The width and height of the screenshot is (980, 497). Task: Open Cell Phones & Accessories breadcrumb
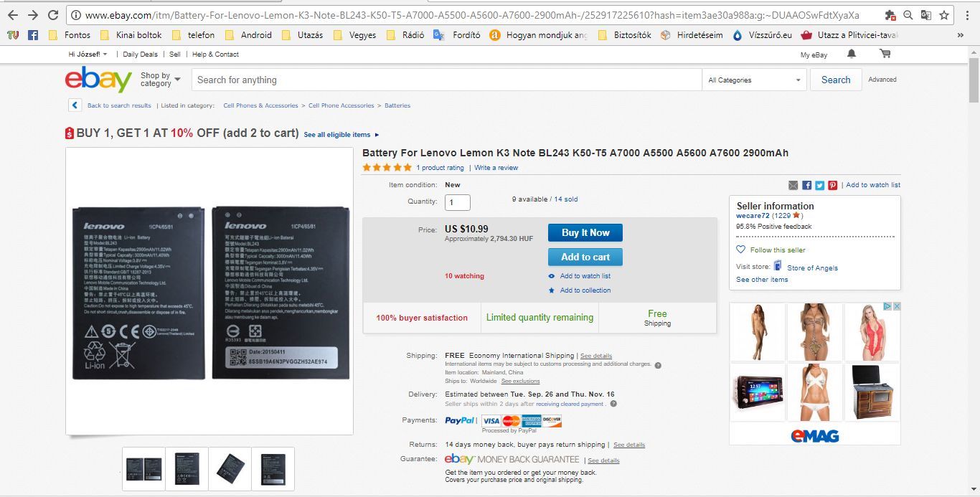click(260, 105)
